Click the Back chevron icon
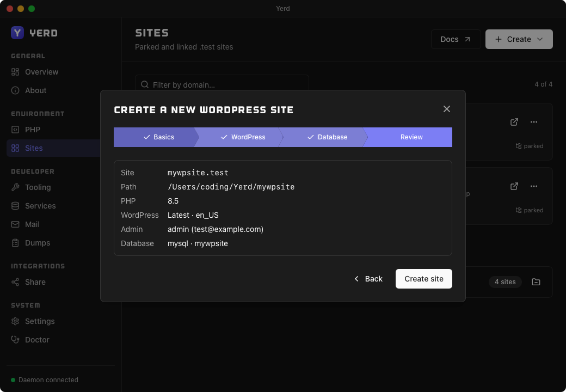 tap(356, 279)
